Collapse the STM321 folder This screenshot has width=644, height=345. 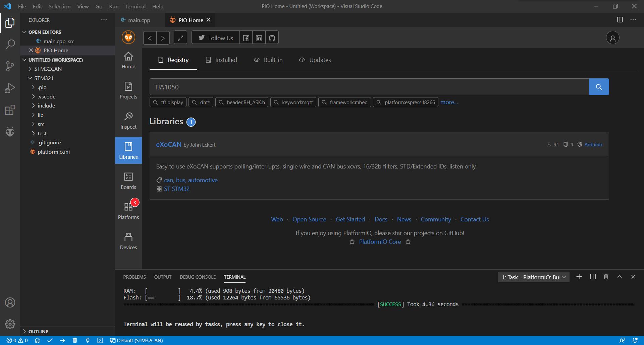pos(67,78)
